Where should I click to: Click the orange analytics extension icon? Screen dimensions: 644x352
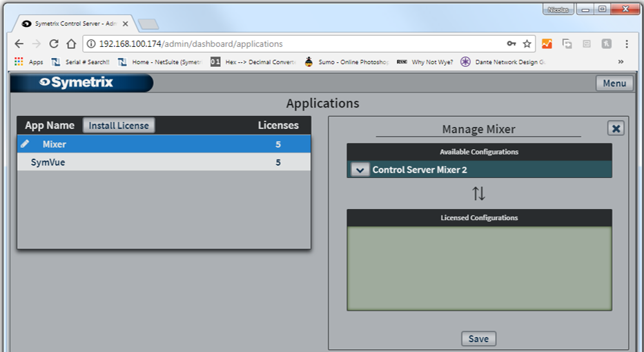click(547, 43)
